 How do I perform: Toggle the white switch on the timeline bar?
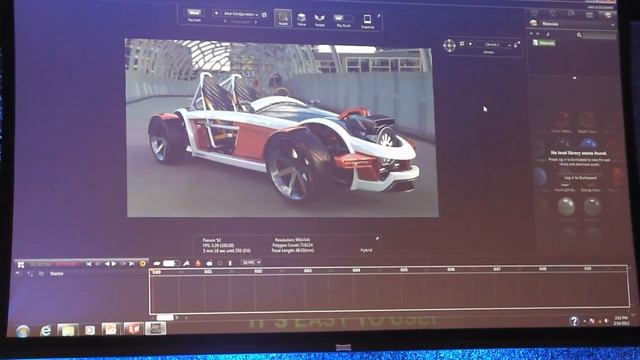171,264
